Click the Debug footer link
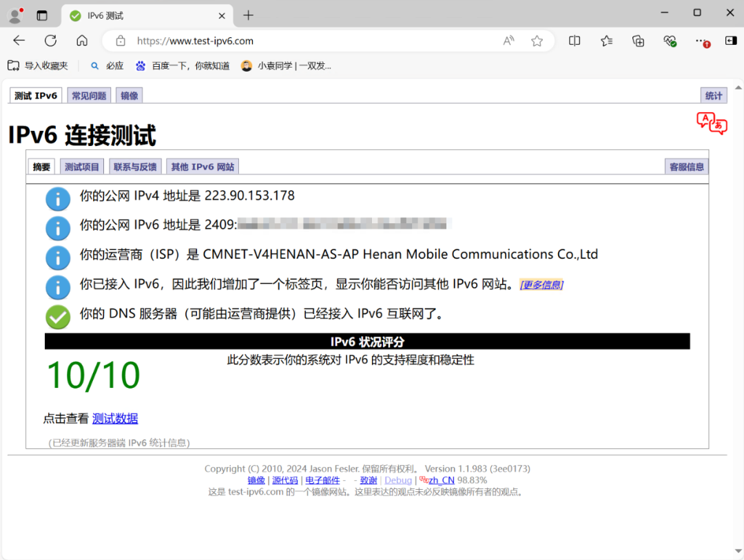744x560 pixels. (x=398, y=480)
